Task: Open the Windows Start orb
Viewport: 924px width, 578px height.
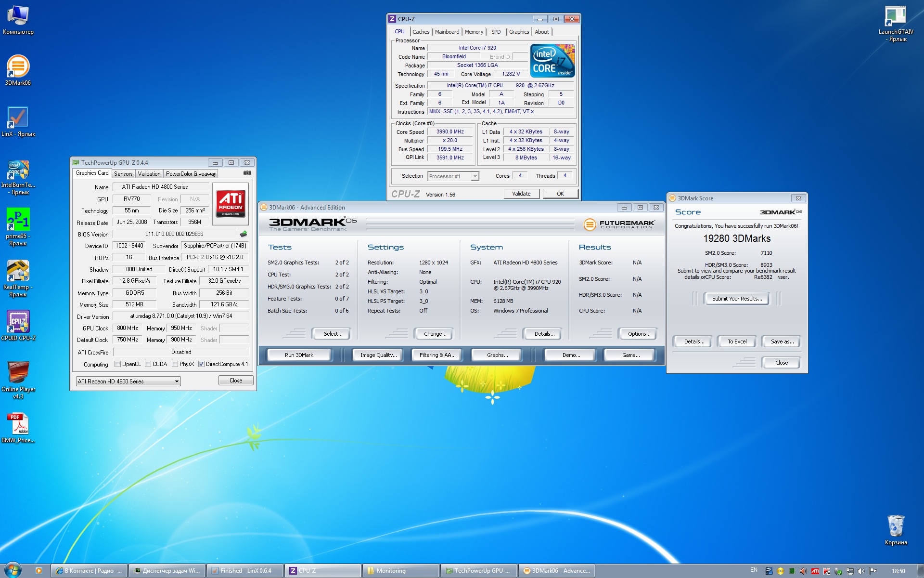Action: pos(13,570)
